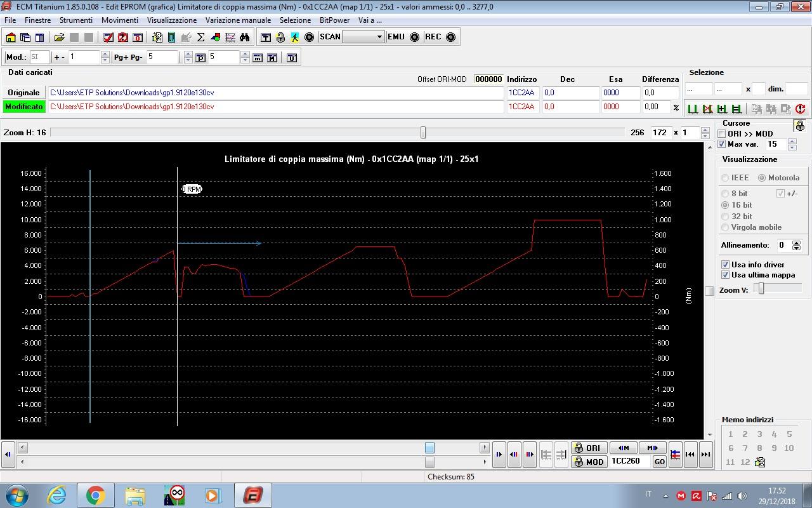The height and width of the screenshot is (508, 812).
Task: Enable the ORI >> MOD checkbox
Action: click(722, 134)
